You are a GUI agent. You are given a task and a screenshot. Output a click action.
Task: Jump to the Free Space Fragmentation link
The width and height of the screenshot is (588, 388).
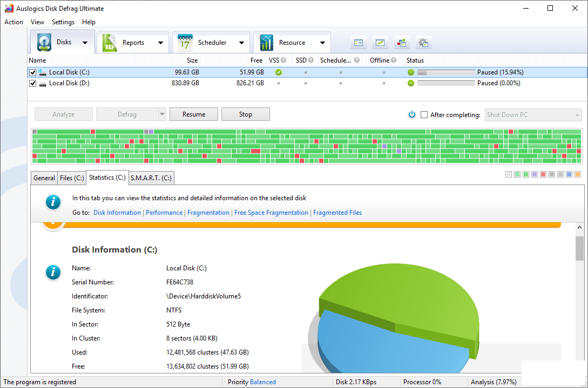coord(271,213)
